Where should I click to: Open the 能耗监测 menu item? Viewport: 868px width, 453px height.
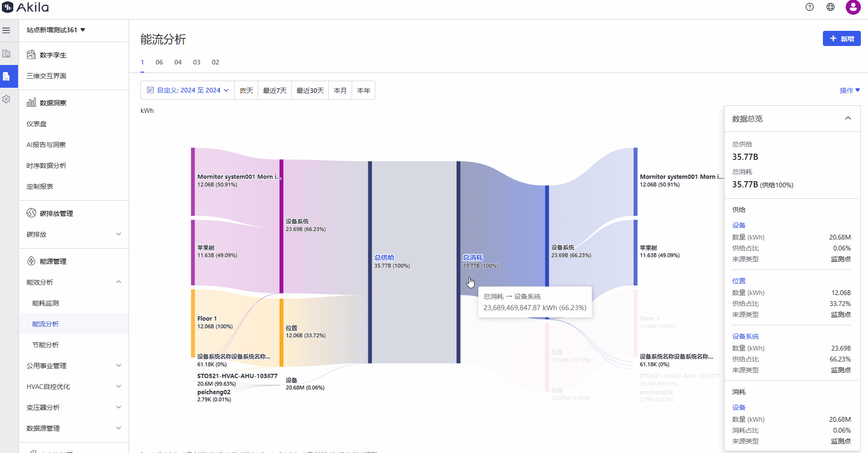coord(46,303)
